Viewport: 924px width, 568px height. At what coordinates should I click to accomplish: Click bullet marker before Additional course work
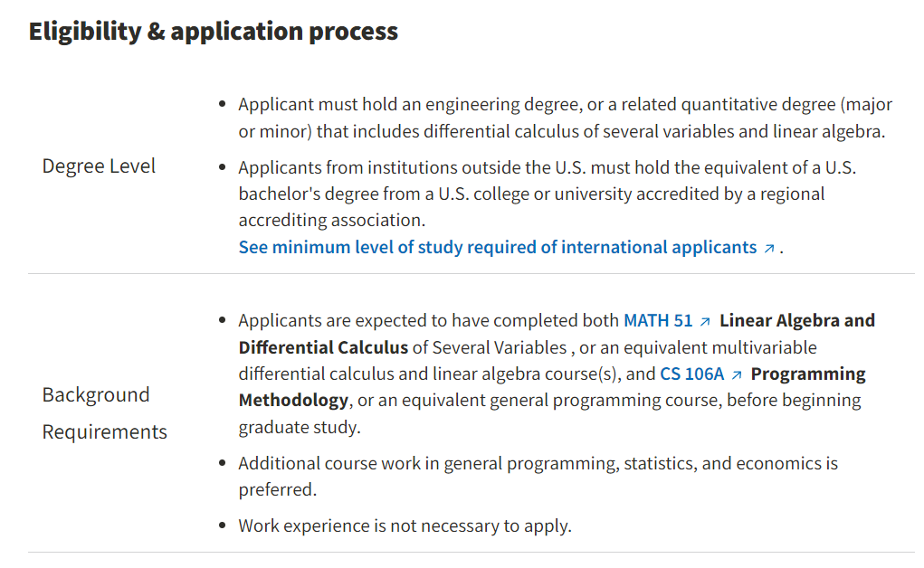222,463
